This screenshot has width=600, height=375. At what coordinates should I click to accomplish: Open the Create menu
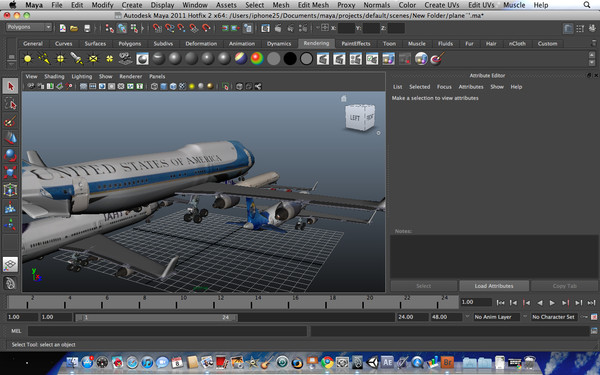132,5
